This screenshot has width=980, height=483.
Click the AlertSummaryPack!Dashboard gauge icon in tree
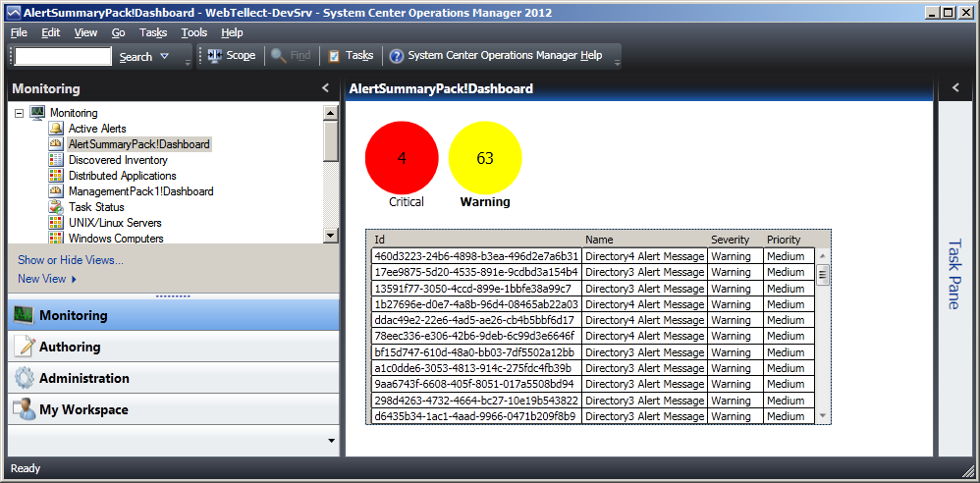coord(56,144)
